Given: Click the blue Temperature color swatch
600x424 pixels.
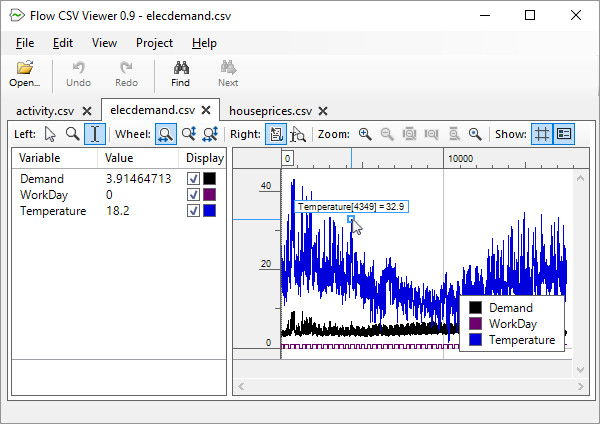Looking at the screenshot, I should [209, 211].
